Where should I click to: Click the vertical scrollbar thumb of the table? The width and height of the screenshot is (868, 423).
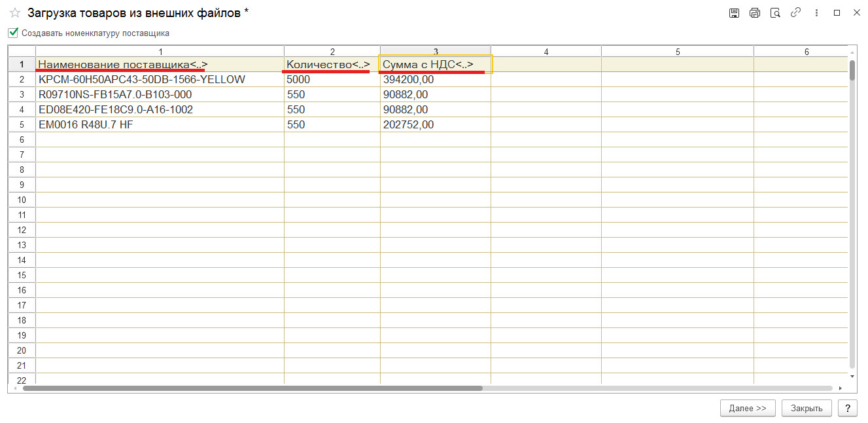click(852, 70)
